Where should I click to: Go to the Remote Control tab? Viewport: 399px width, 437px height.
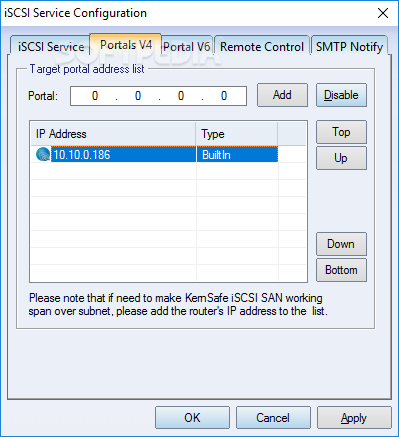point(262,47)
